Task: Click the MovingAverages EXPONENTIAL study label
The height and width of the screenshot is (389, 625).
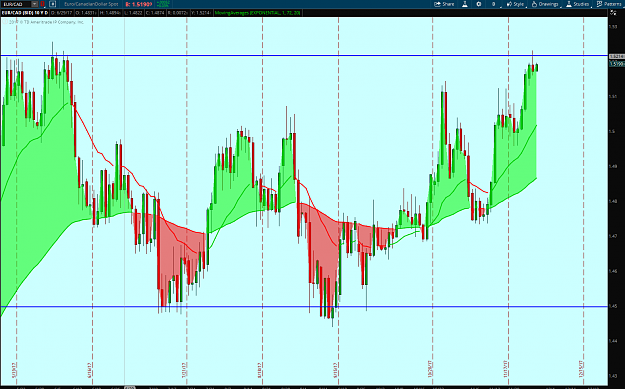Action: 257,13
